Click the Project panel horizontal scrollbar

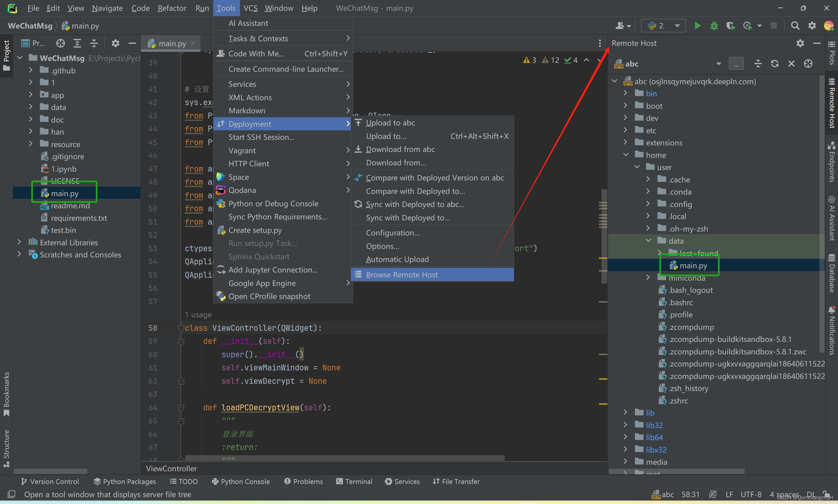(x=50, y=471)
